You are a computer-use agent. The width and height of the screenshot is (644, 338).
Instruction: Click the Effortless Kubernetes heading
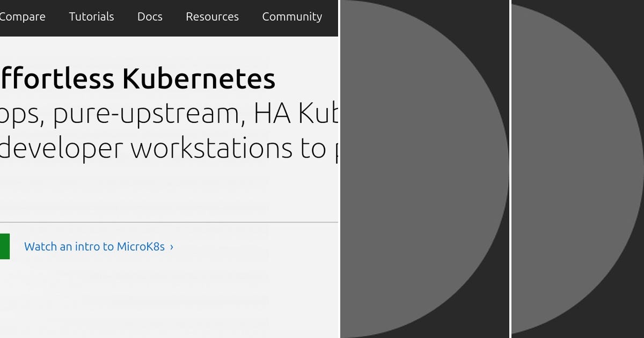pos(138,78)
